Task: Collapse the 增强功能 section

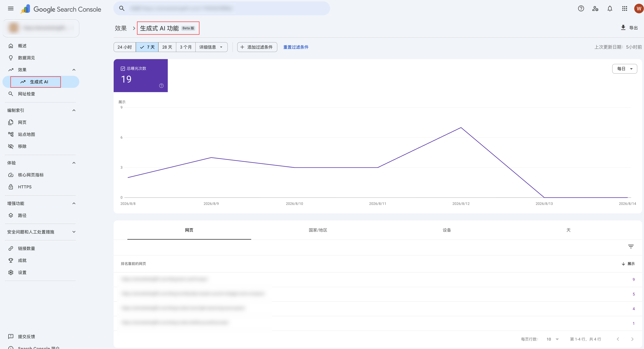Action: (x=74, y=203)
